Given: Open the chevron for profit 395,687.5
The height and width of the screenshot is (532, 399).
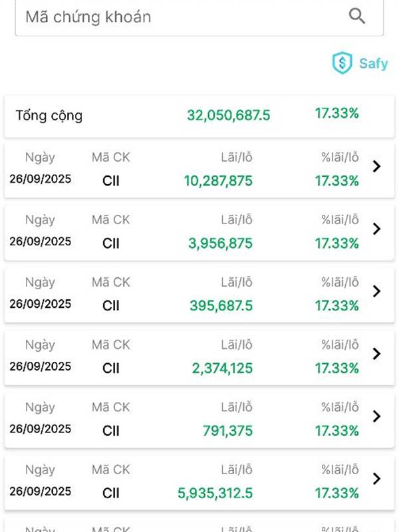Looking at the screenshot, I should pyautogui.click(x=377, y=291).
